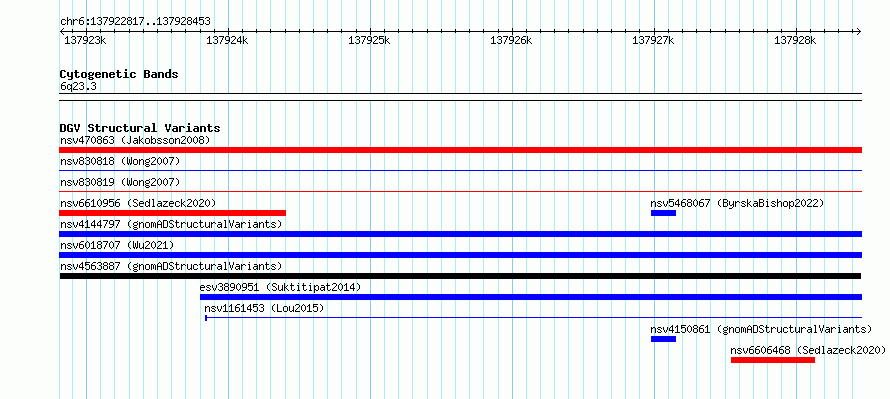
Task: Click the 137927k ruler tick label
Action: (x=653, y=40)
